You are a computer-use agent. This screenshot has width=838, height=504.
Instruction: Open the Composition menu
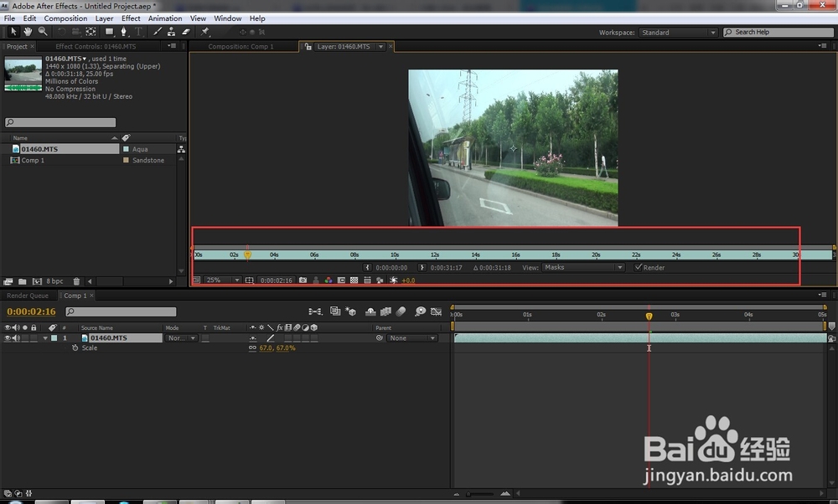[65, 18]
